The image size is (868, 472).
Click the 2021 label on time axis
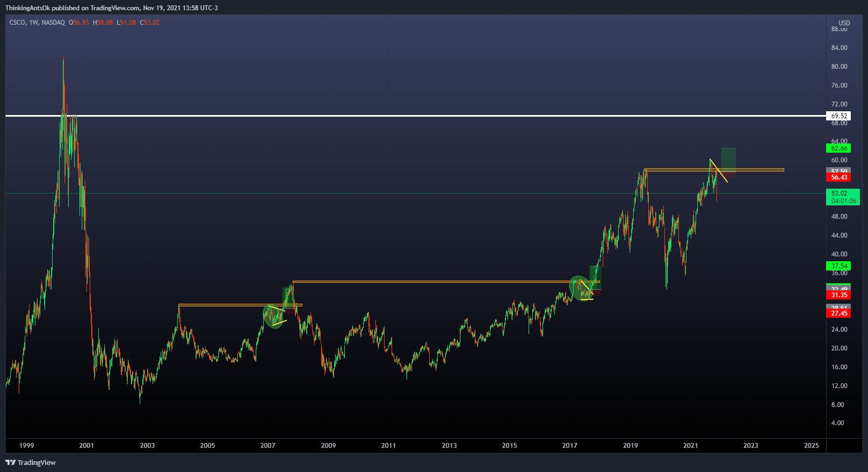coord(690,446)
